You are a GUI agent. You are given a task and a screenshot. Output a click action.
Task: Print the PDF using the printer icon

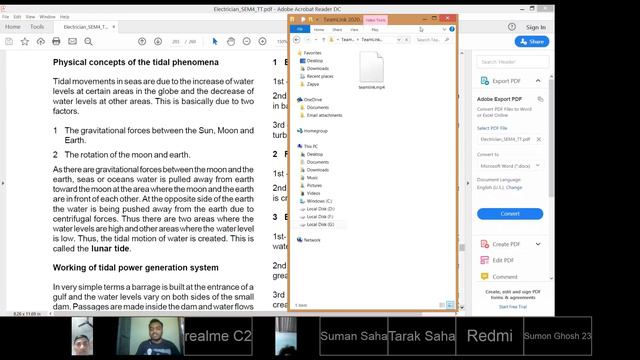(56, 41)
